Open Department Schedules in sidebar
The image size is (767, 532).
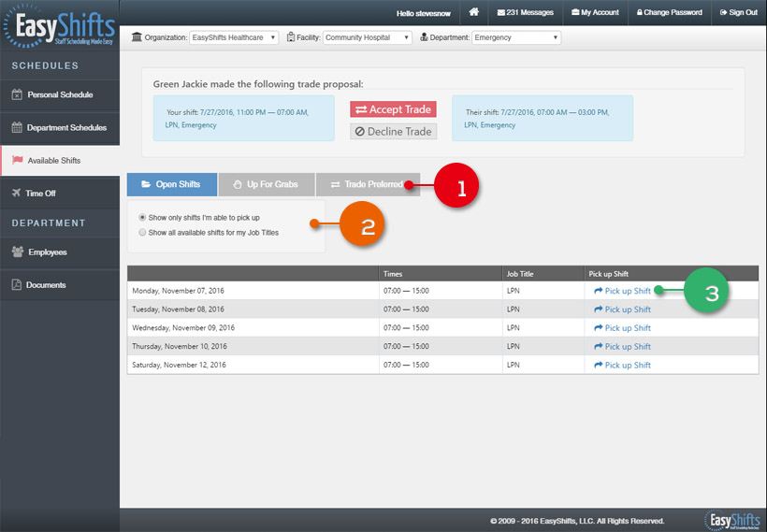pyautogui.click(x=60, y=127)
